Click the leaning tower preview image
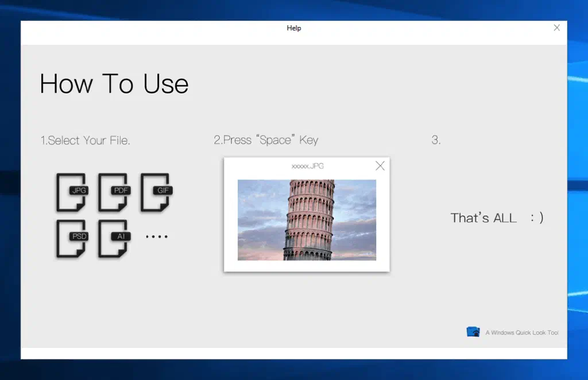 (307, 220)
